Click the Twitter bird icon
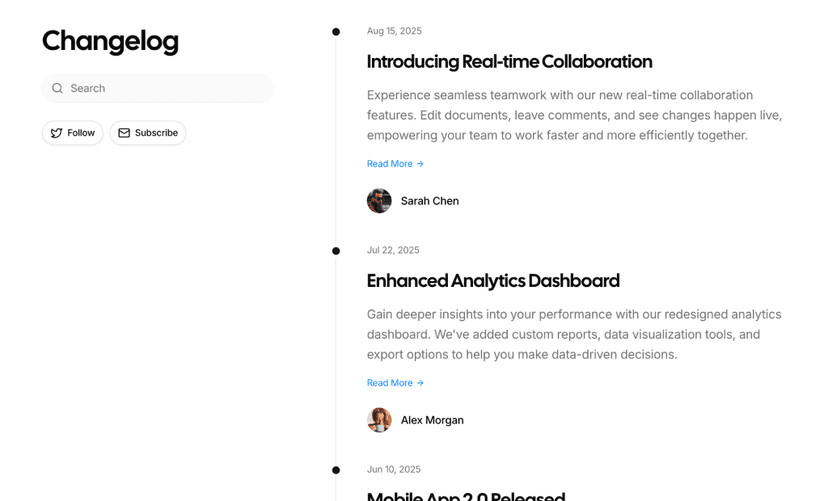Image resolution: width=828 pixels, height=501 pixels. pos(56,133)
